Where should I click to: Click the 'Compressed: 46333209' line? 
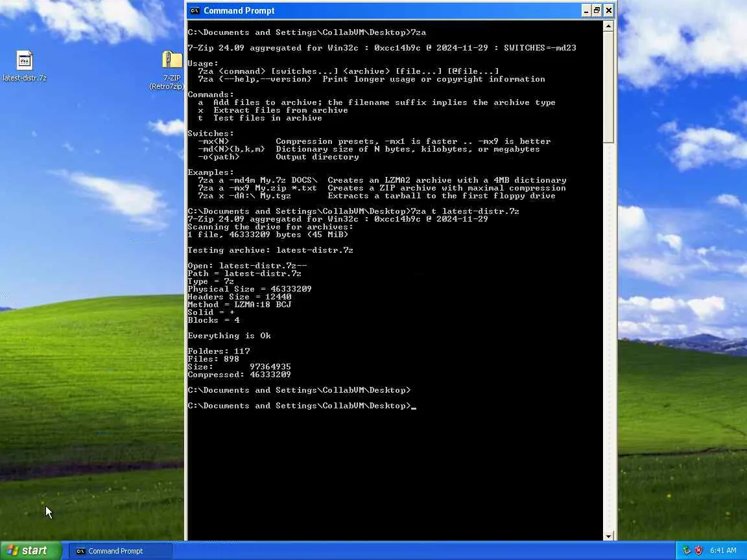tap(239, 375)
